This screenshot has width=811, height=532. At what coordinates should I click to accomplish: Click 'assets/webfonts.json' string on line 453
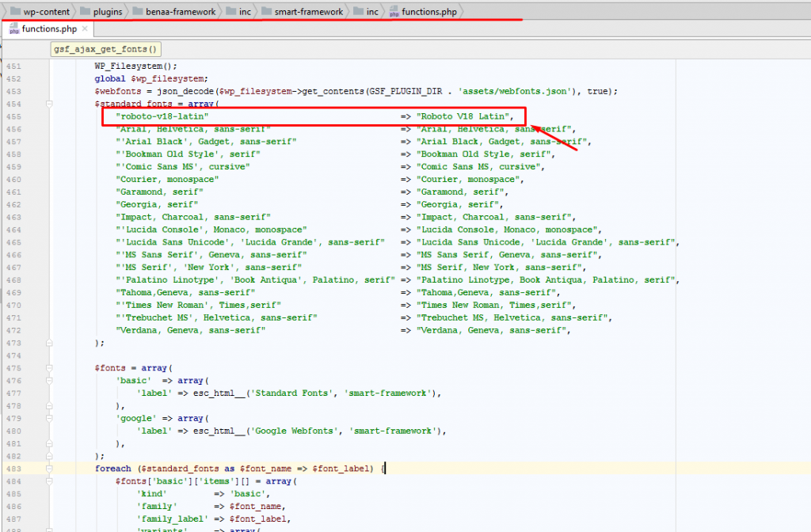(515, 91)
